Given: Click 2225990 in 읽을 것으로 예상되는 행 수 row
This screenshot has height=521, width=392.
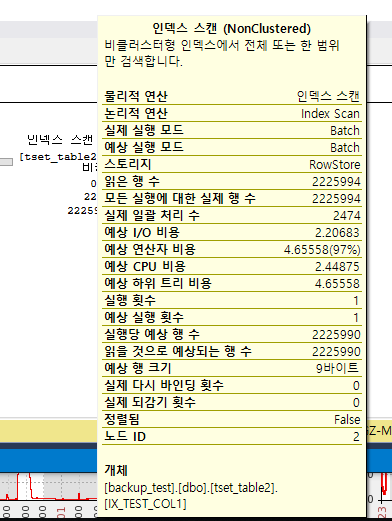Looking at the screenshot, I should tap(336, 352).
